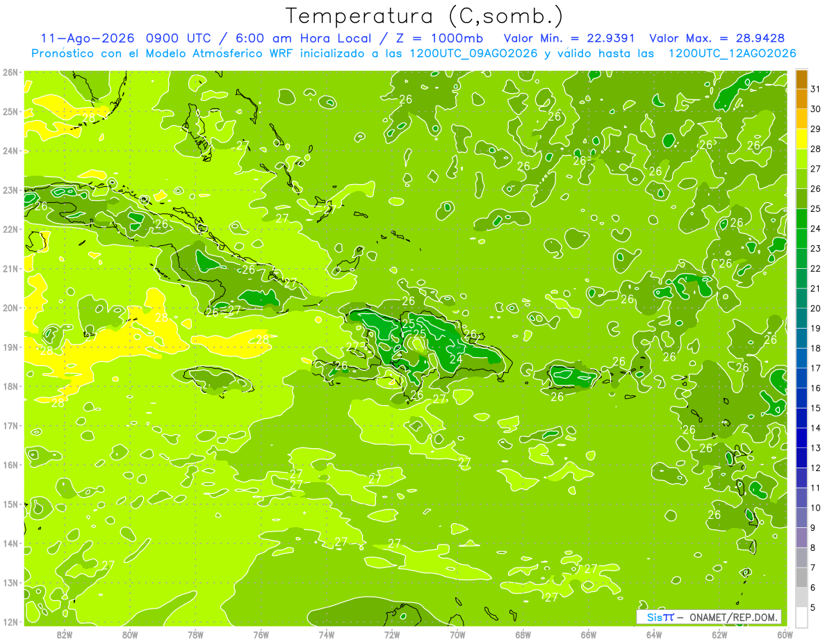The image size is (834, 644).
Task: Click the color bar segment between 26 and 27
Action: pyautogui.click(x=801, y=179)
